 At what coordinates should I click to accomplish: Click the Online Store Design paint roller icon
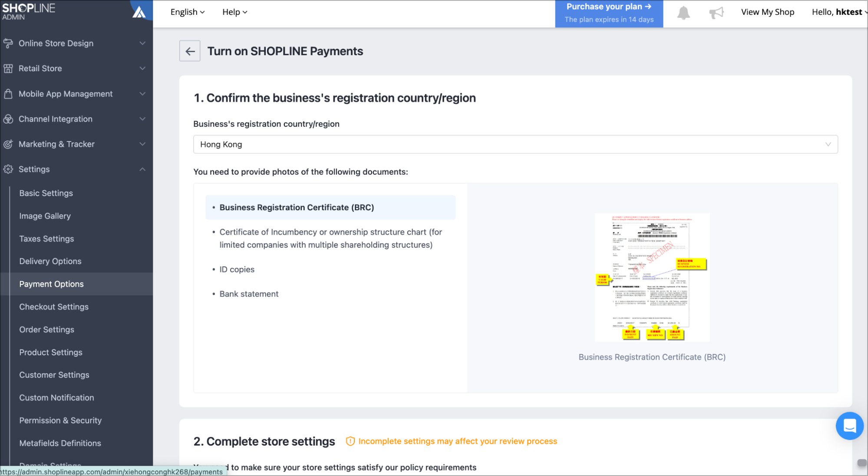(8, 43)
